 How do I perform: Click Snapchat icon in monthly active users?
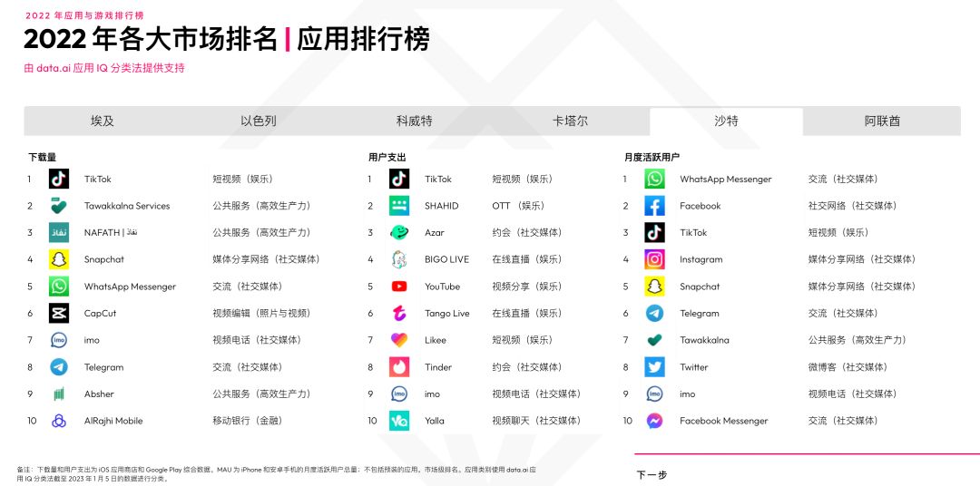pyautogui.click(x=655, y=287)
